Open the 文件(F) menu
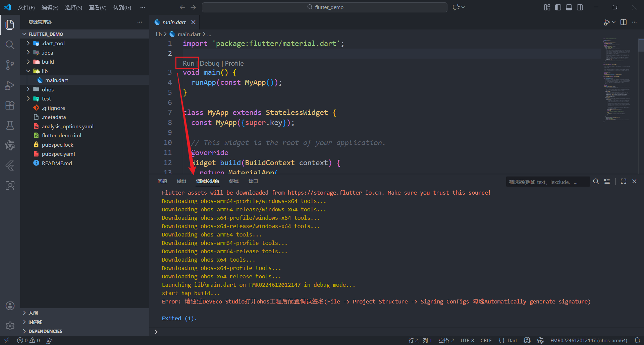 pyautogui.click(x=26, y=7)
